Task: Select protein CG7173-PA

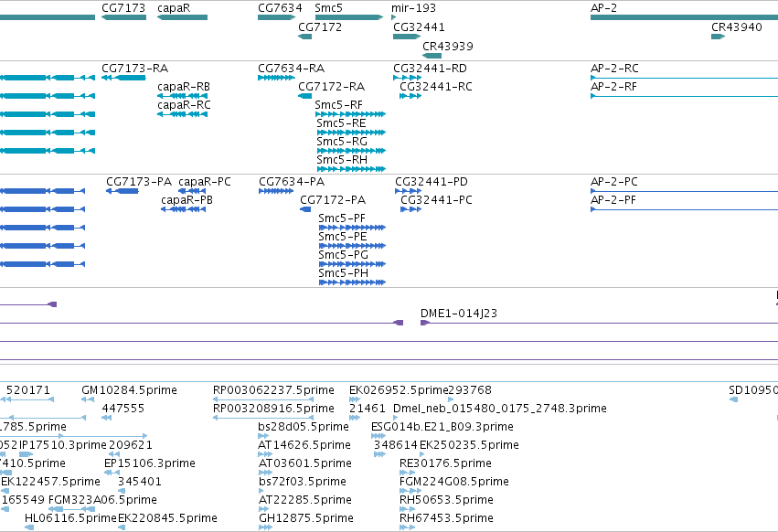Action: [123, 191]
